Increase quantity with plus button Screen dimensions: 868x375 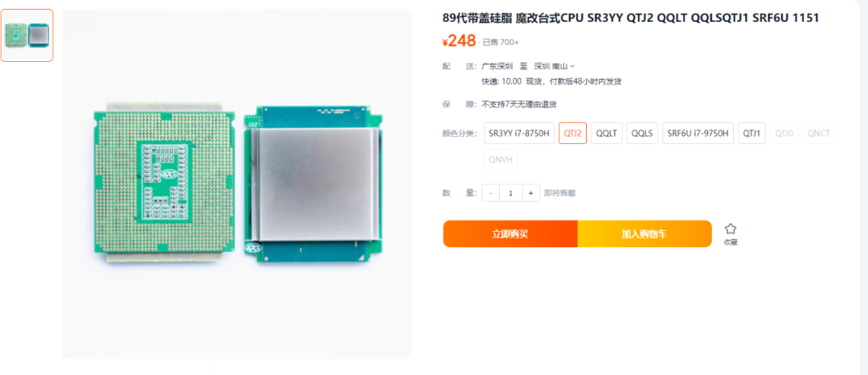[x=530, y=193]
